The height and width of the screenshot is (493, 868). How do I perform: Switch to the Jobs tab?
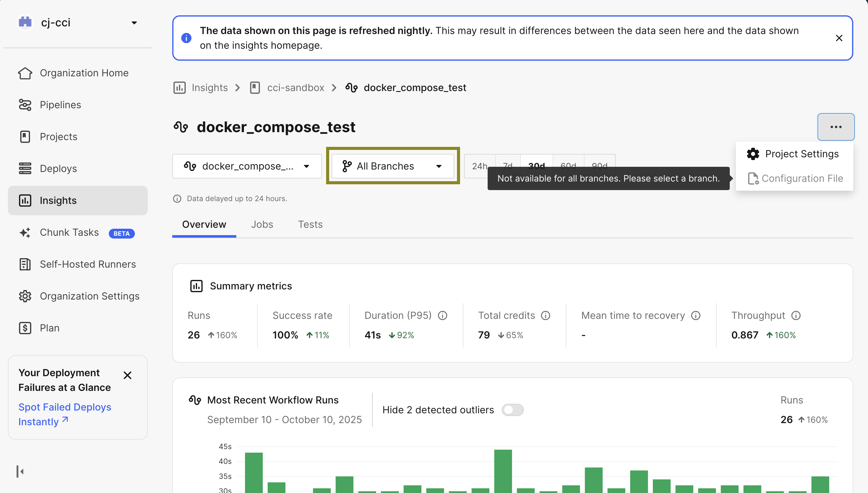tap(262, 224)
